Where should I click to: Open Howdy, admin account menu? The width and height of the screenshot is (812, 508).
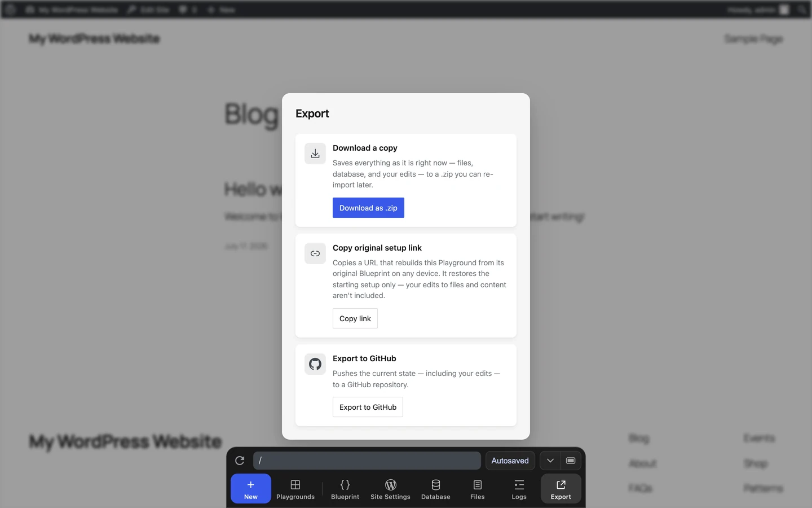758,10
